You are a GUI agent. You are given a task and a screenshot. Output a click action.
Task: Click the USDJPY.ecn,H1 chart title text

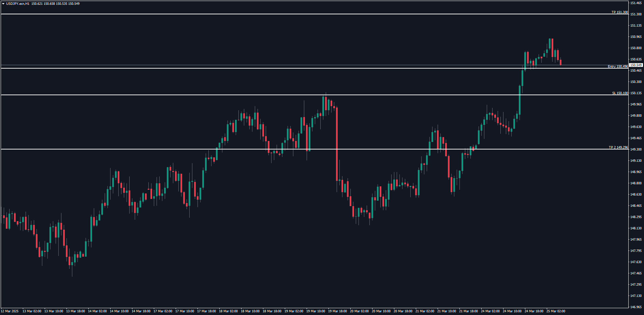[18, 4]
